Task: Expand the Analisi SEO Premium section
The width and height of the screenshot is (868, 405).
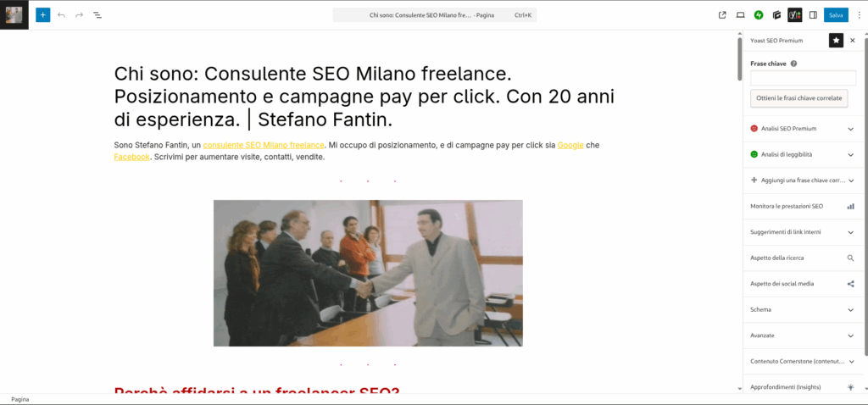Action: [802, 128]
